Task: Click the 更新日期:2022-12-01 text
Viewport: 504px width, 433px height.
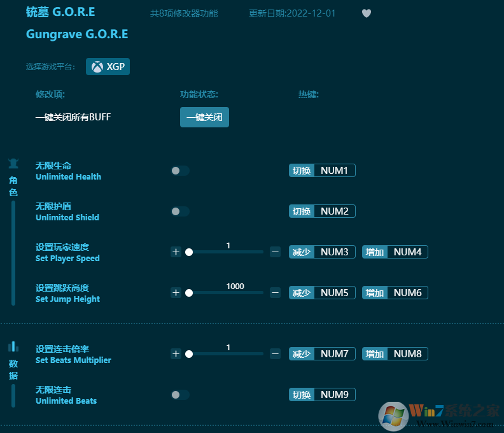Action: (x=292, y=13)
